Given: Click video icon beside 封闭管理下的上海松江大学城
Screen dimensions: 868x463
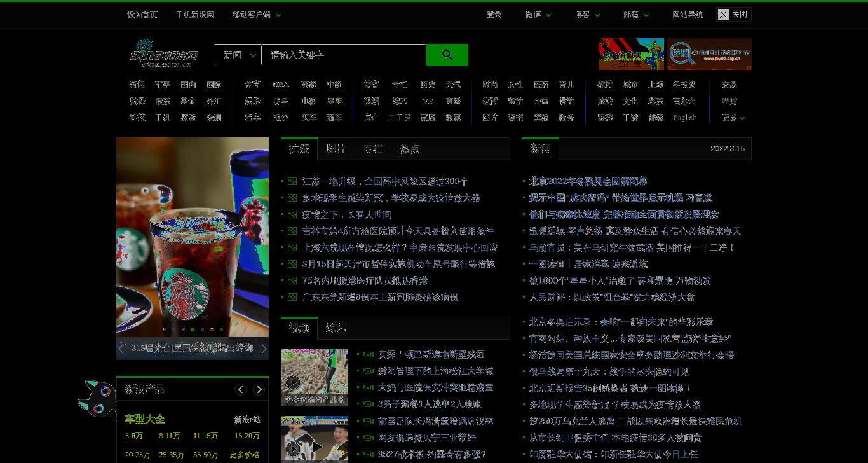Looking at the screenshot, I should point(369,371).
